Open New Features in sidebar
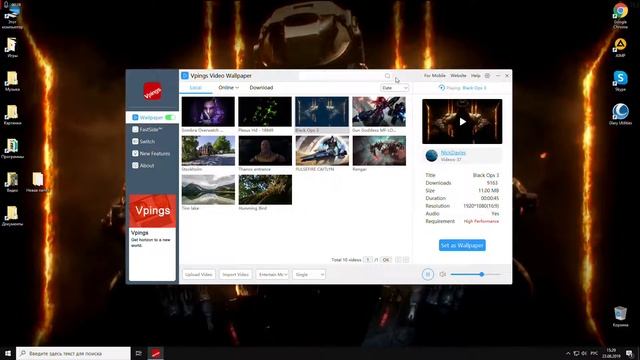The height and width of the screenshot is (360, 640). [x=152, y=153]
